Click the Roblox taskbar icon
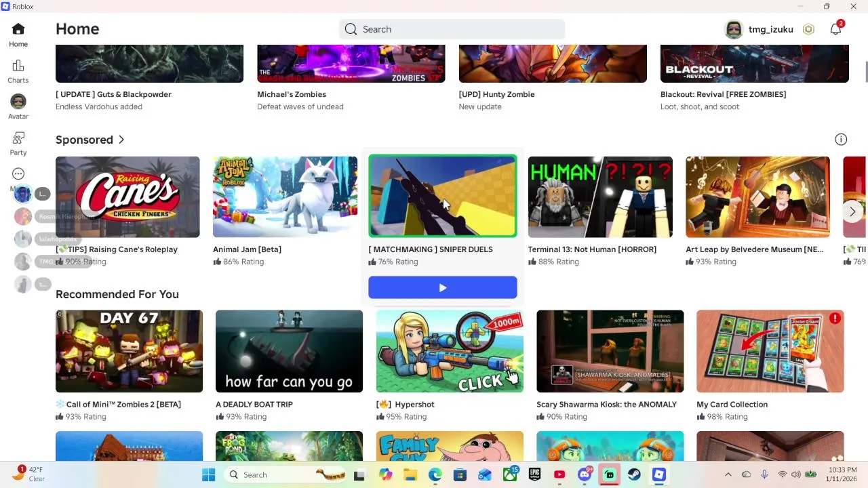Image resolution: width=868 pixels, height=488 pixels. click(x=658, y=474)
